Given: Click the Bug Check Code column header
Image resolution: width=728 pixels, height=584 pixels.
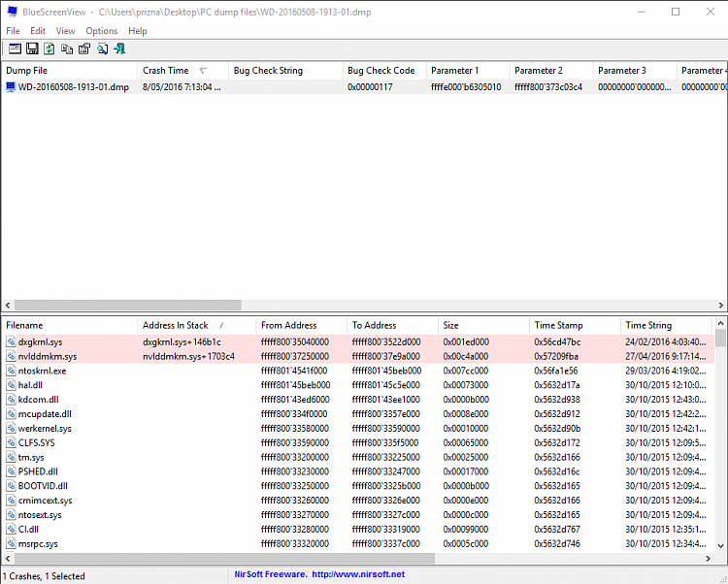Looking at the screenshot, I should point(384,71).
